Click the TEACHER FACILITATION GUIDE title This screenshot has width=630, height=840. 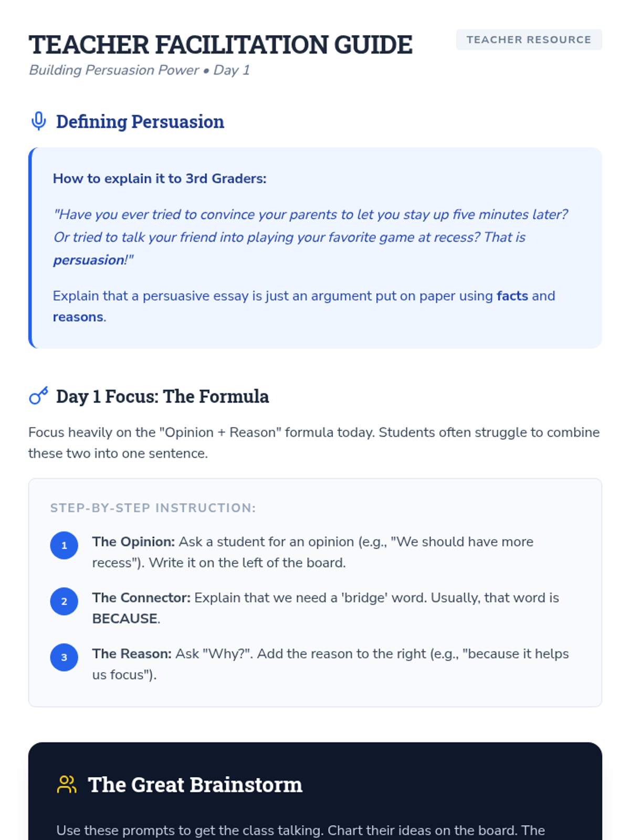(x=220, y=45)
